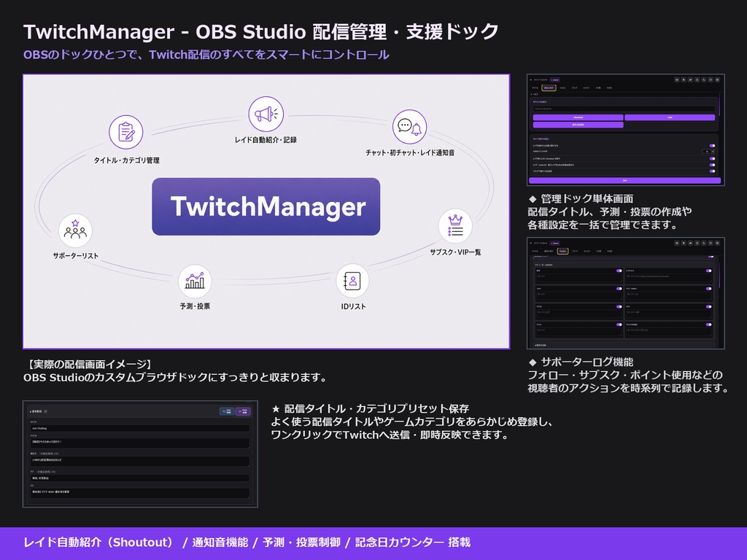Screen dimensions: 747x560
Task: Click the chat icon in 管理ドック単体画面 screenshot toolbar
Action: click(x=690, y=79)
